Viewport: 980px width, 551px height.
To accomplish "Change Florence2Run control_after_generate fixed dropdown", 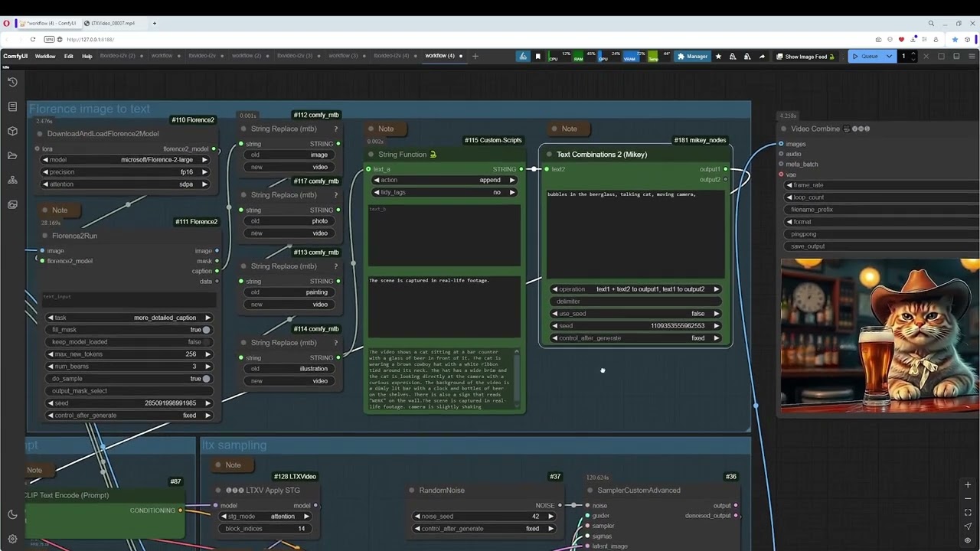I will coord(129,416).
